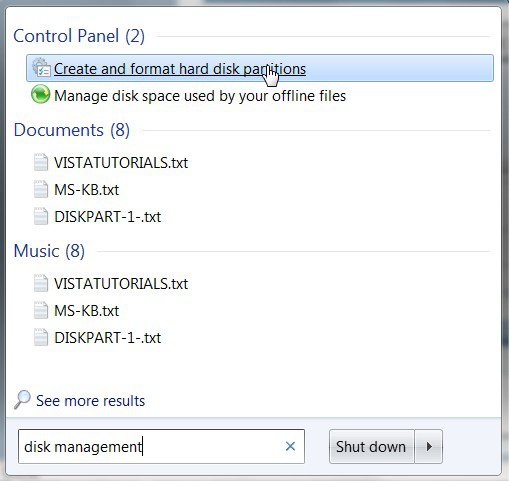Click inside the disk management search field
509x481 pixels.
coord(161,446)
